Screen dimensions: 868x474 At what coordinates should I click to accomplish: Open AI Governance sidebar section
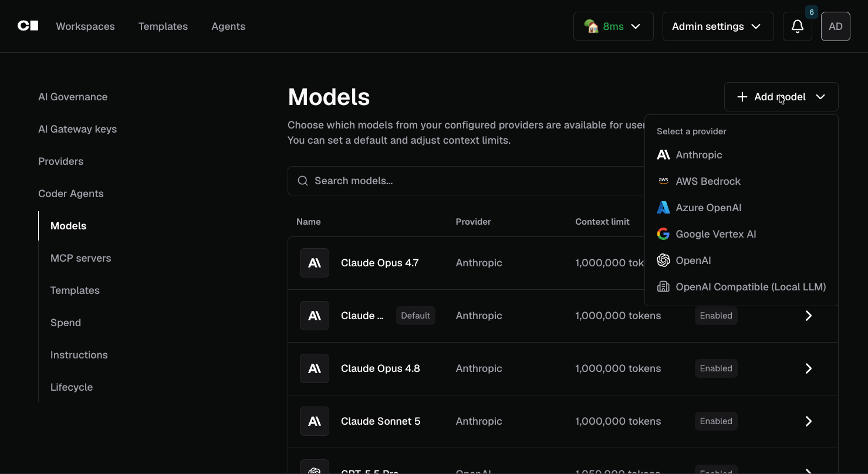coord(73,97)
